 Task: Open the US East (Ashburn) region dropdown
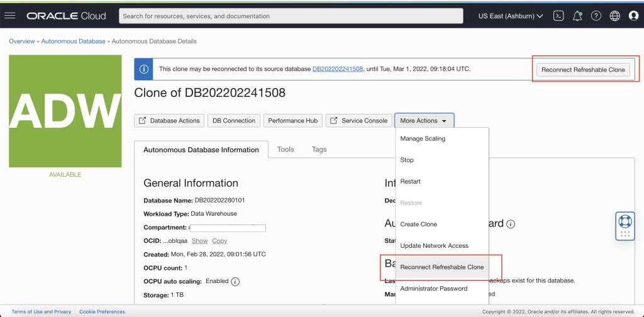point(511,16)
